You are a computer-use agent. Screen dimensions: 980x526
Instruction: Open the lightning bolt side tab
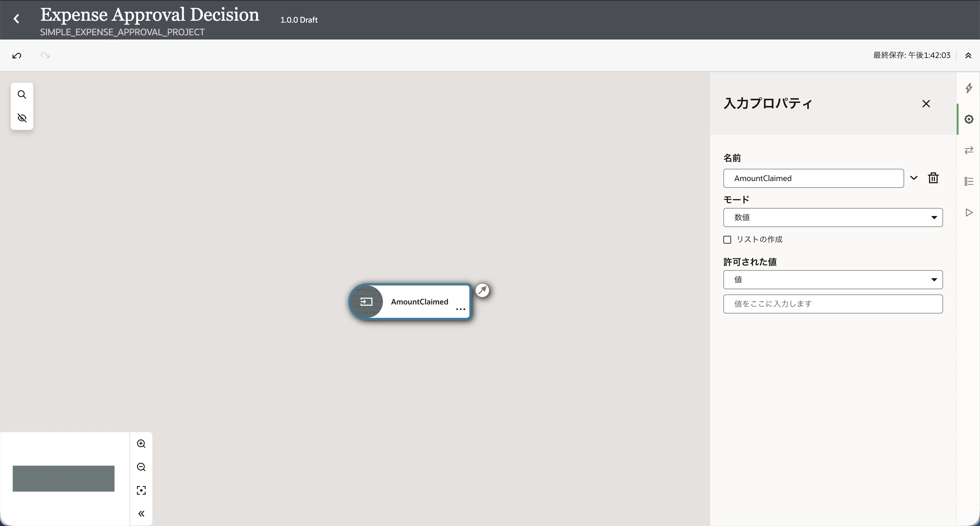click(969, 88)
